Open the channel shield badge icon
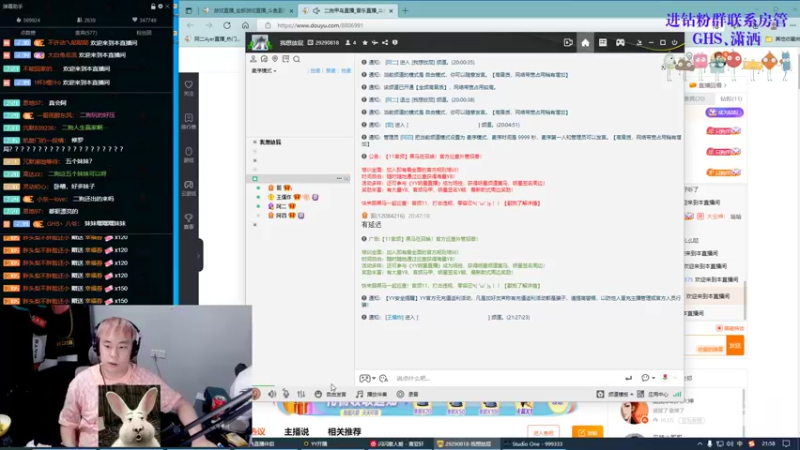Viewport: 800px width, 450px height. (x=395, y=43)
